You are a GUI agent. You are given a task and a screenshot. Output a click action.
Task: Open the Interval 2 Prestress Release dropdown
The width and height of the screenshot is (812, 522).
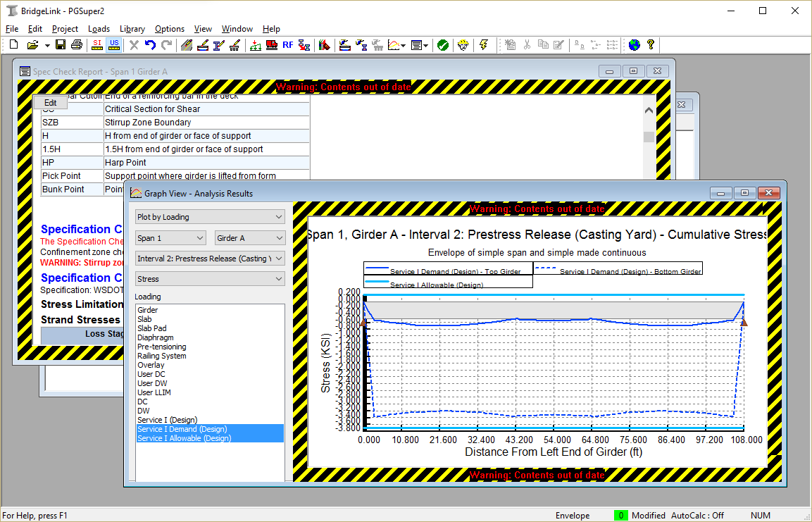pos(210,259)
